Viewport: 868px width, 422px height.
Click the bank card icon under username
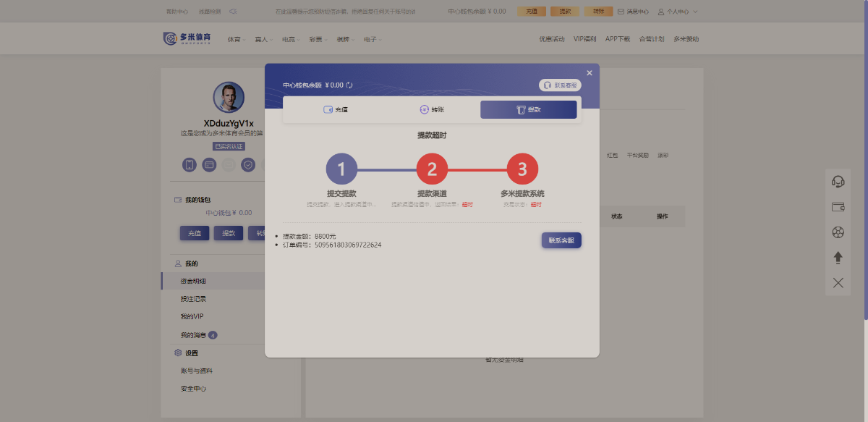coord(209,165)
